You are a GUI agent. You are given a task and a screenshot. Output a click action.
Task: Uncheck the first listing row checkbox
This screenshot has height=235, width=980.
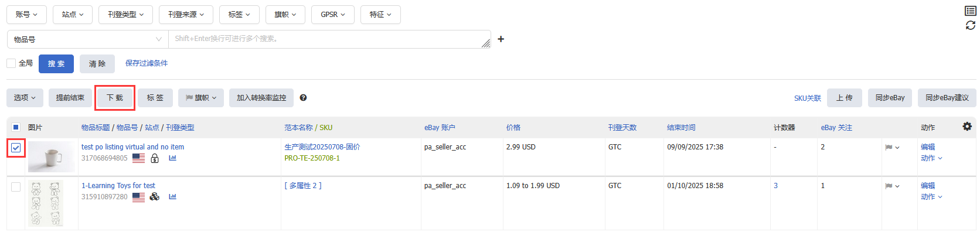(x=16, y=148)
